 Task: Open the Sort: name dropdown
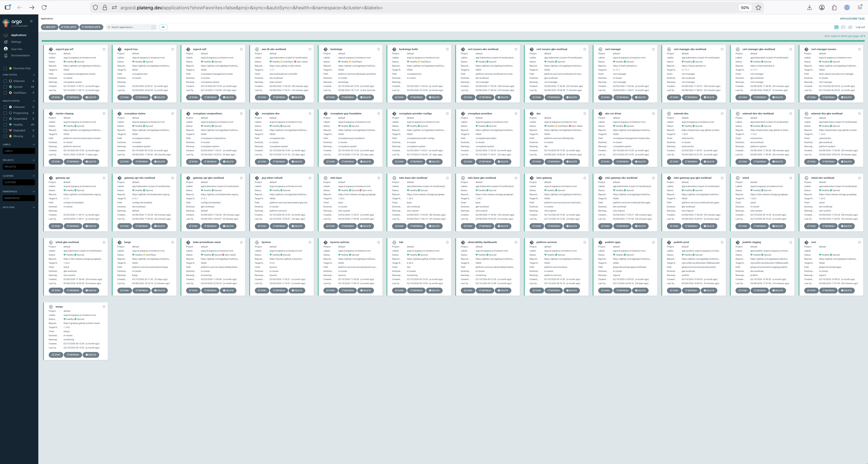(x=831, y=36)
